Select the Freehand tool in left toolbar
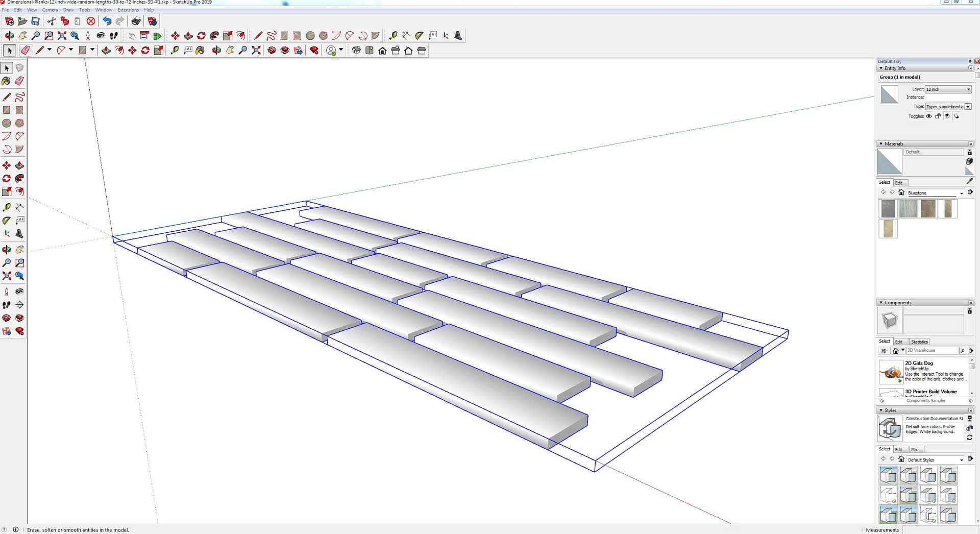 point(19,97)
